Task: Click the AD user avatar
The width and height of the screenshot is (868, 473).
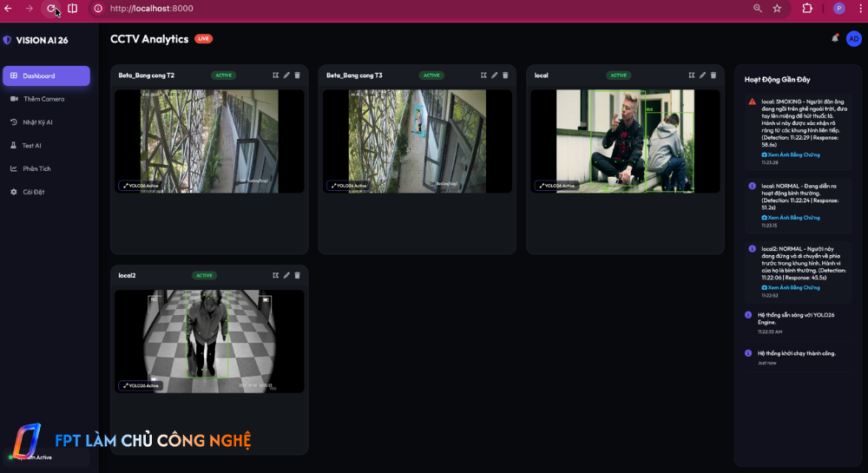Action: 854,38
